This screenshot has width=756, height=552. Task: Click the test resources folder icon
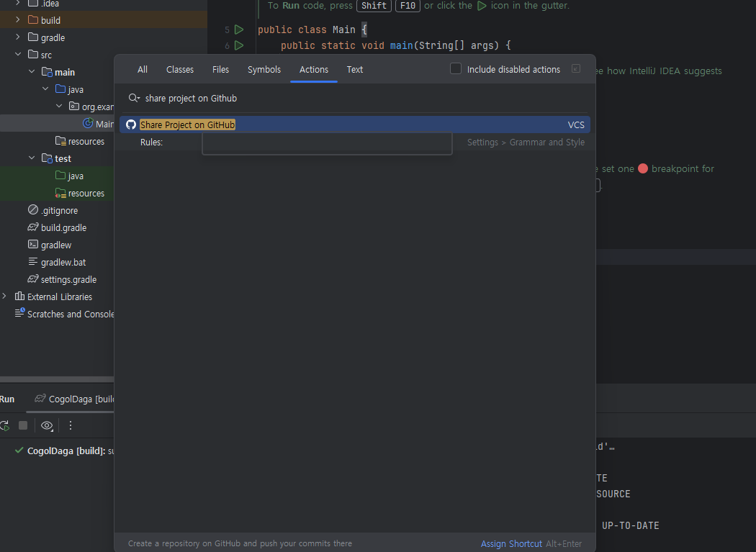60,193
